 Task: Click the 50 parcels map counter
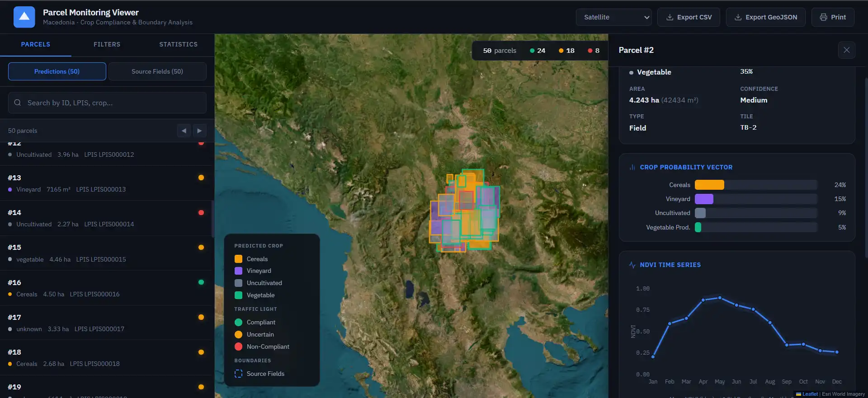pyautogui.click(x=500, y=51)
